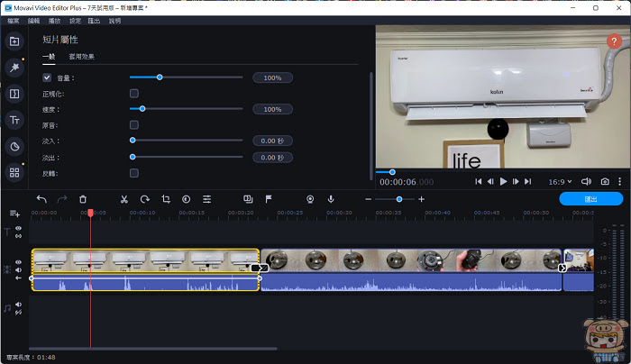Zoom in the timeline with plus
631x364 pixels.
tap(421, 199)
